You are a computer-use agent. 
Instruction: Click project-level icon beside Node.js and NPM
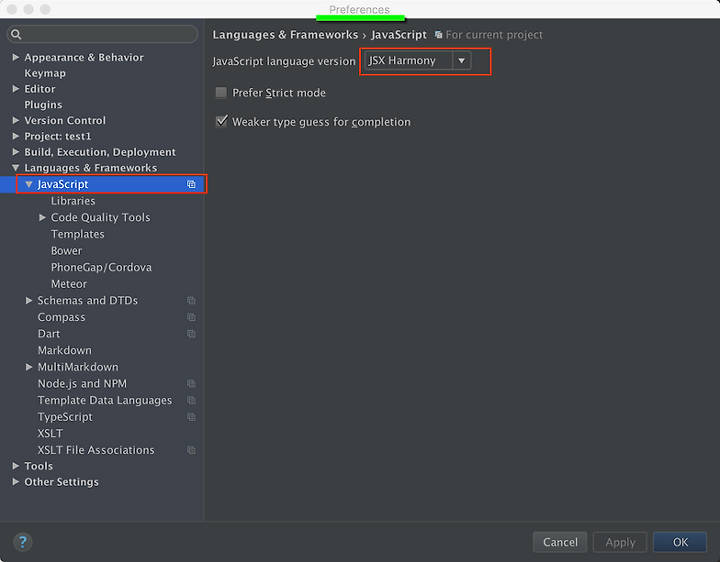(191, 383)
